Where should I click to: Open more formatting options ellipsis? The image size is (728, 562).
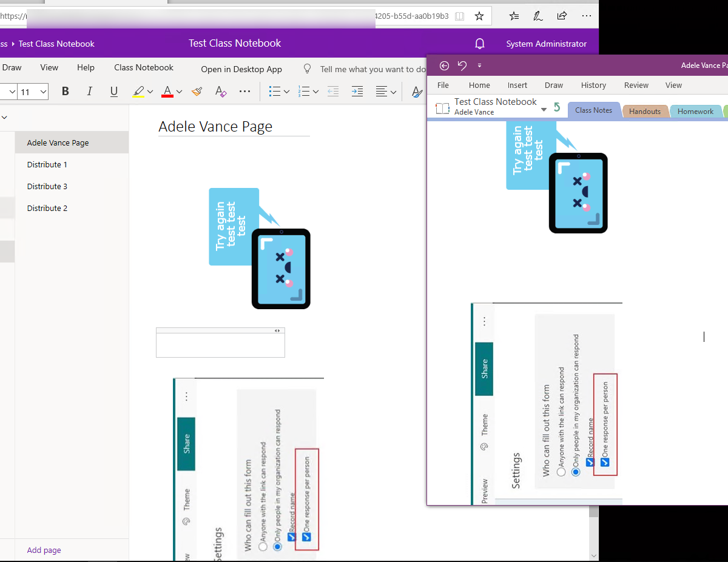click(x=245, y=92)
